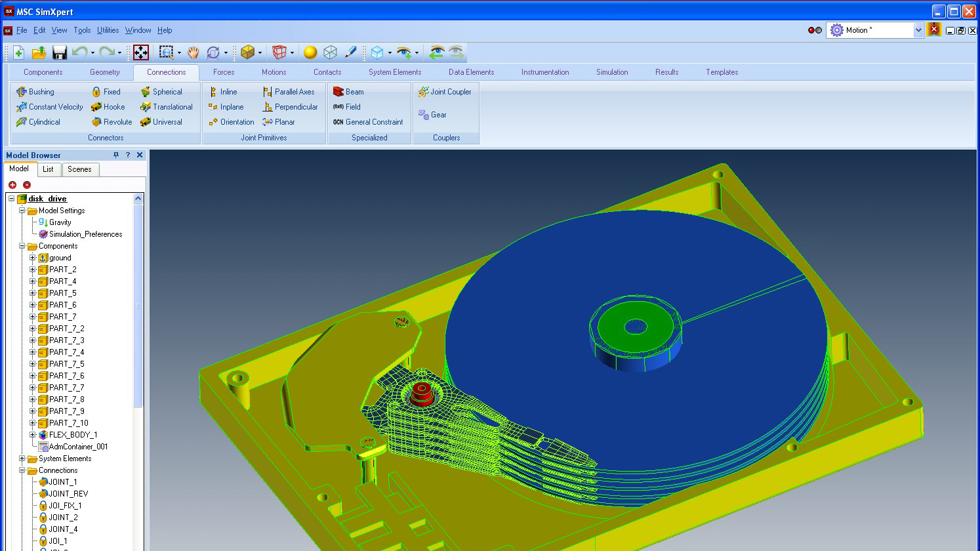Click the yellow sphere shaded render icon

coord(310,52)
